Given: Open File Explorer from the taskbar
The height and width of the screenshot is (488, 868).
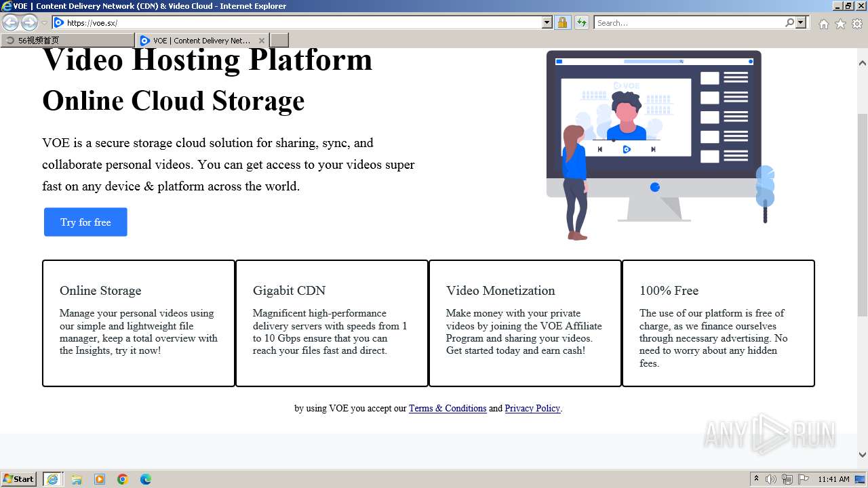Looking at the screenshot, I should (77, 479).
